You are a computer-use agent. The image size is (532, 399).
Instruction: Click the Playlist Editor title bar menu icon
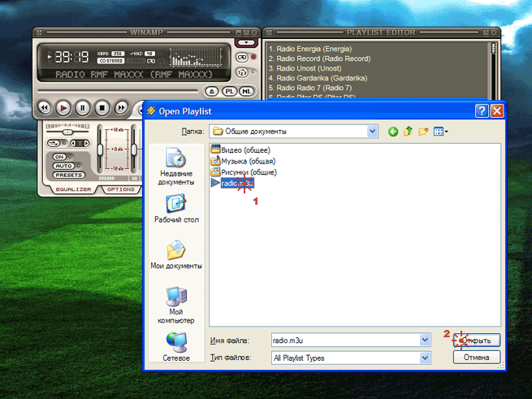click(x=269, y=33)
